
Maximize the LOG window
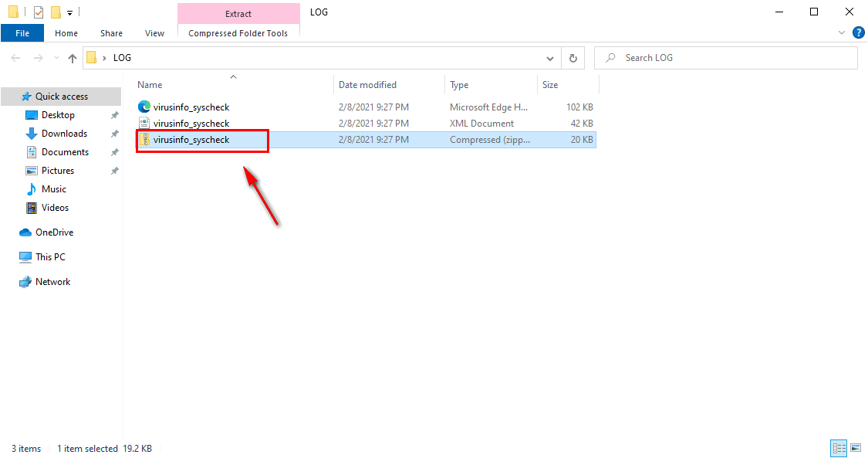[x=814, y=12]
